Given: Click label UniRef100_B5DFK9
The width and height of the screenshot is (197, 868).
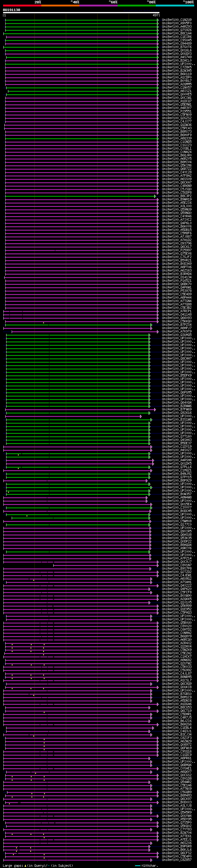Looking at the screenshot, I should (177, 375).
